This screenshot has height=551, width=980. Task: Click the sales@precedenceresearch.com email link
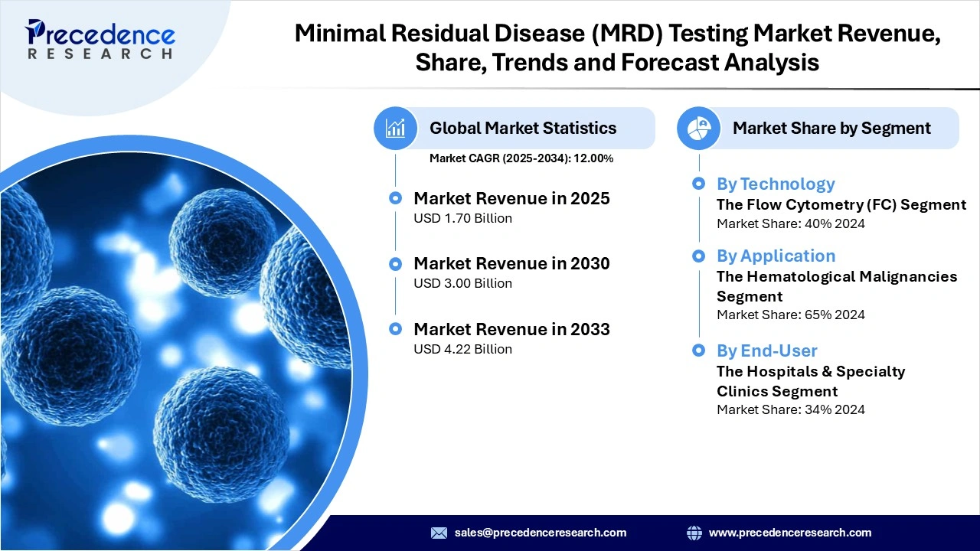pyautogui.click(x=540, y=533)
